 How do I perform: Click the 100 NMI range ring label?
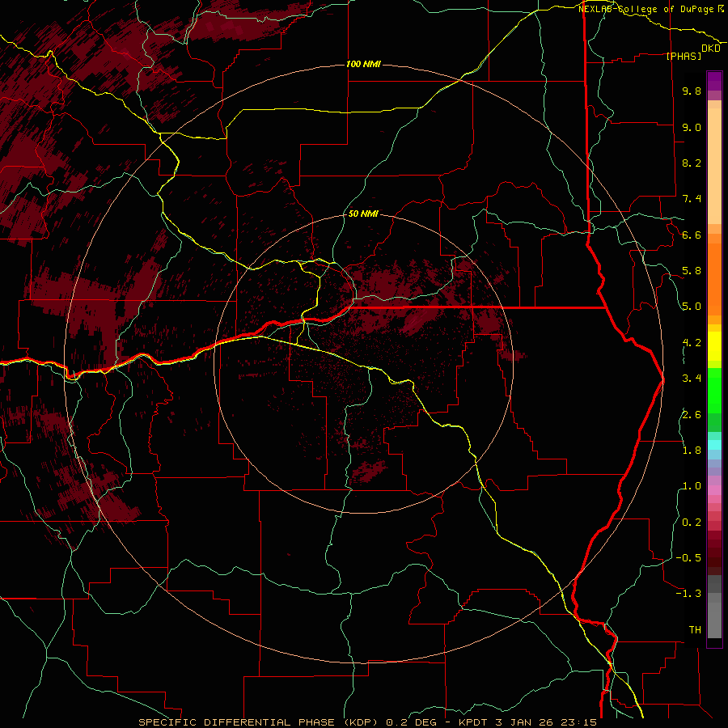click(363, 64)
